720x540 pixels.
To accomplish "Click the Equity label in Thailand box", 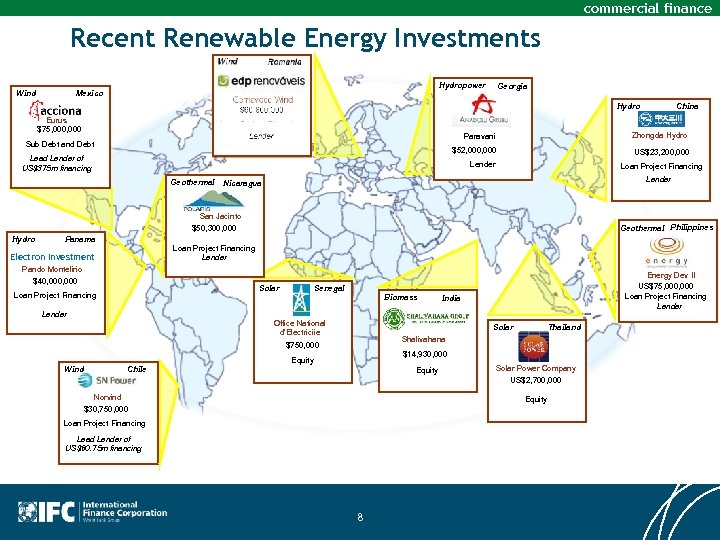I will click(x=536, y=399).
